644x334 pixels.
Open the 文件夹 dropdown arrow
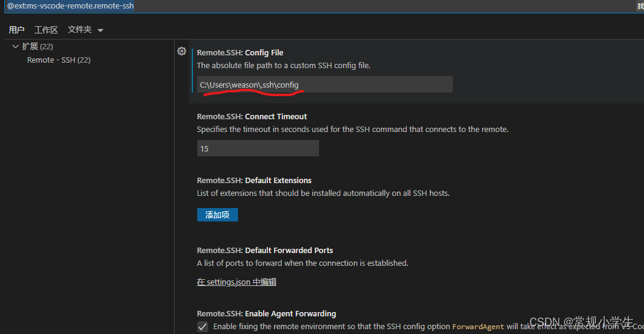100,30
